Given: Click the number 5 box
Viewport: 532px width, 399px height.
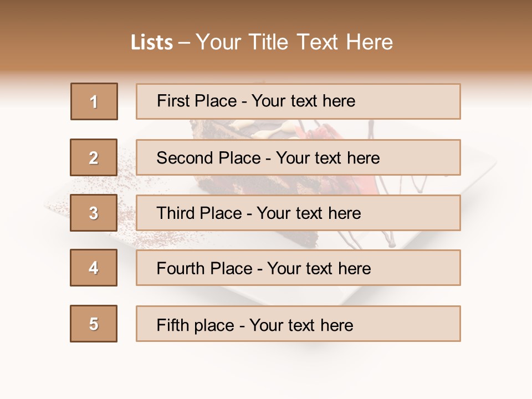Looking at the screenshot, I should 94,324.
